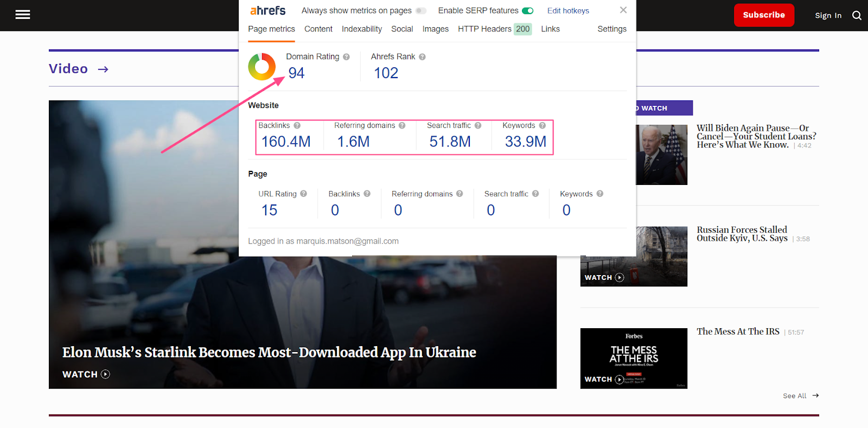Toggle Enable SERP features switch
Screen dimensions: 868x428
click(x=528, y=11)
